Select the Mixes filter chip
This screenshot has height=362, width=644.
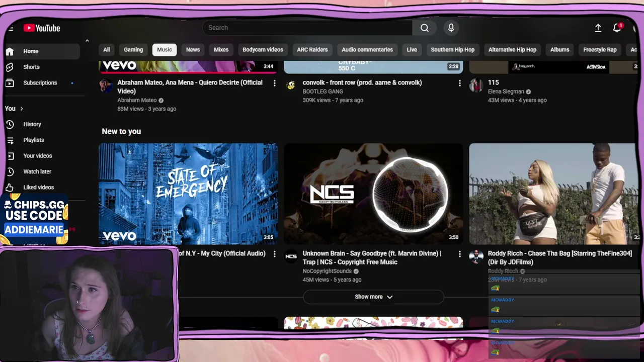click(x=221, y=50)
